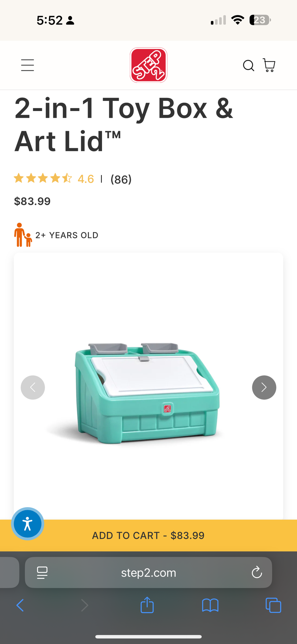This screenshot has height=644, width=297.
Task: Open Safari page settings icon
Action: coord(42,573)
